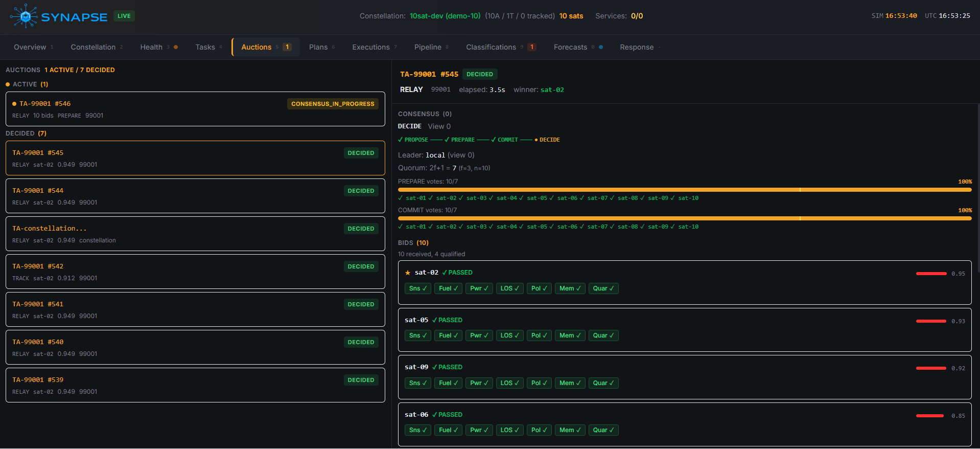980x449 pixels.
Task: Click the Mem check chip for sat-06
Action: click(x=570, y=430)
